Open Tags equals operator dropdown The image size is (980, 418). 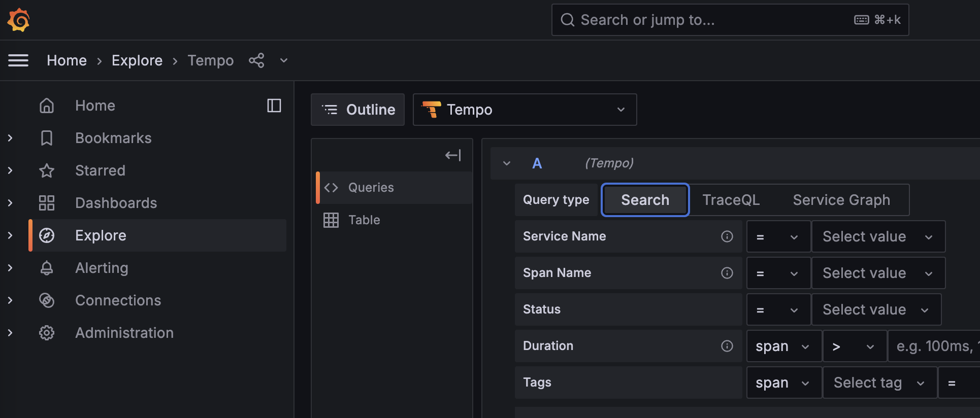tap(959, 382)
